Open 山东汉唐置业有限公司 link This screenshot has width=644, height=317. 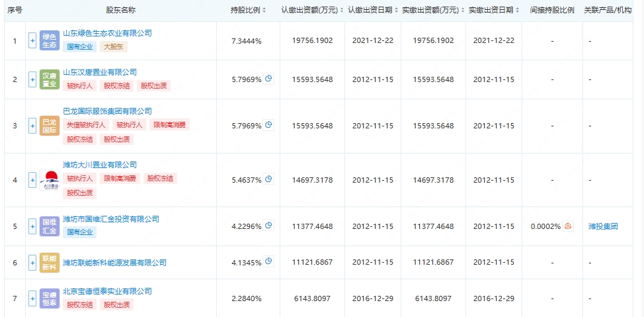click(100, 72)
